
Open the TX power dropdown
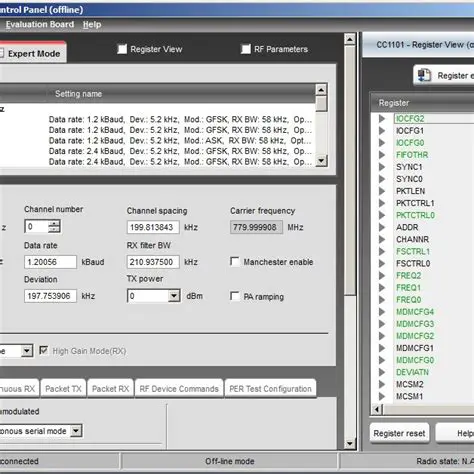[x=174, y=296]
